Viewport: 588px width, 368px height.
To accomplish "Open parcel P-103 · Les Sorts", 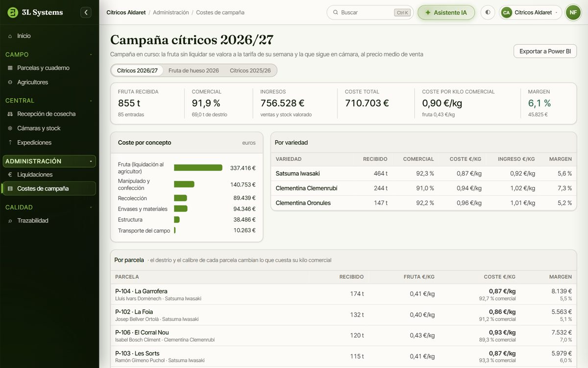I will 343,357.
